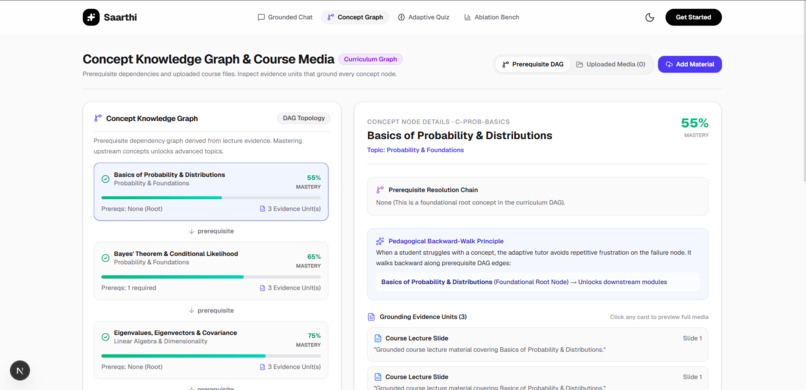Screen dimensions: 806x390
Task: Click document icon in Bayes' Theorem card
Action: 263,288
